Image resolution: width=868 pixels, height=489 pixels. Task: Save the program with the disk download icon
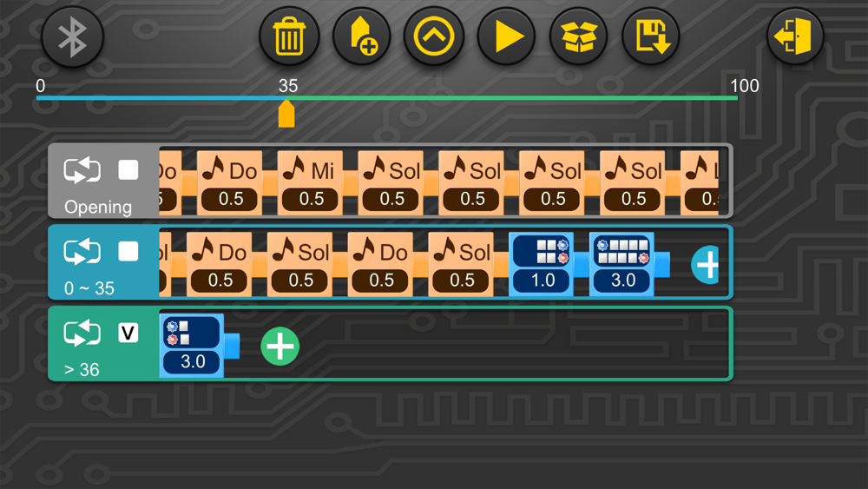point(651,36)
